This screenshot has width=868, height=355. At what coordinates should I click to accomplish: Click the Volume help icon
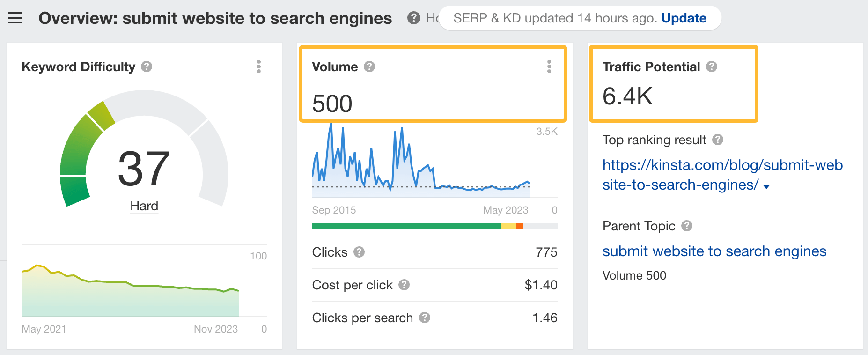369,67
